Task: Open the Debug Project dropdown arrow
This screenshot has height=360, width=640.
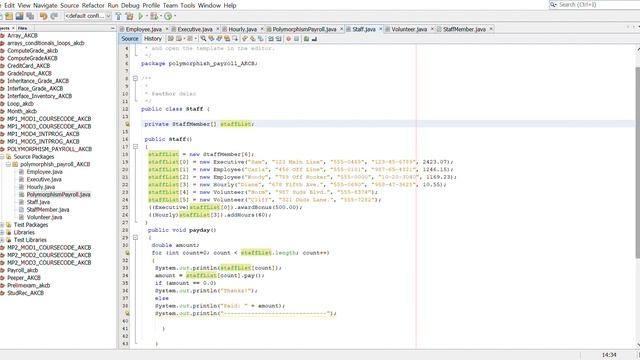Action: pos(161,16)
